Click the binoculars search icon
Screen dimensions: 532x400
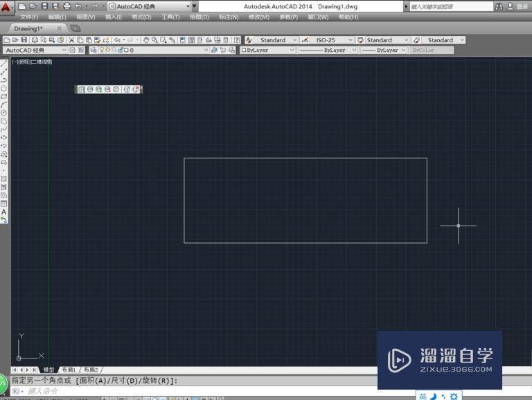[x=499, y=6]
